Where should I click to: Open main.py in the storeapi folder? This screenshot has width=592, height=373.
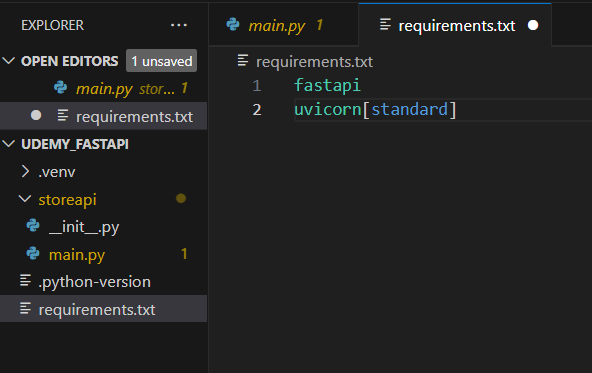[103, 254]
